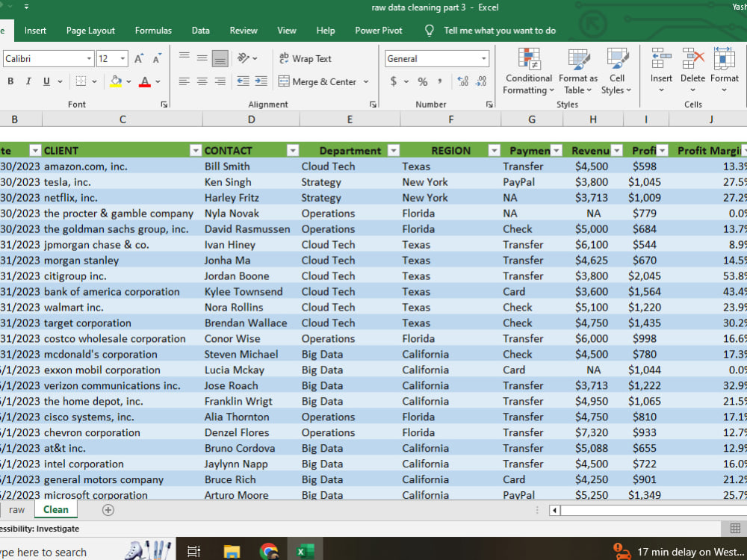Center cell text horizontally
Viewport: 747px width, 560px height.
[x=202, y=81]
